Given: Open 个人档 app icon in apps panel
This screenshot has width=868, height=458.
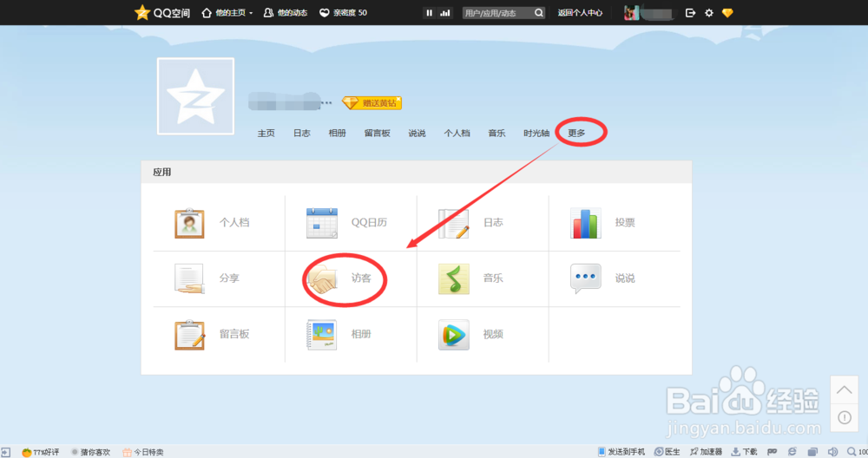Looking at the screenshot, I should (x=189, y=224).
